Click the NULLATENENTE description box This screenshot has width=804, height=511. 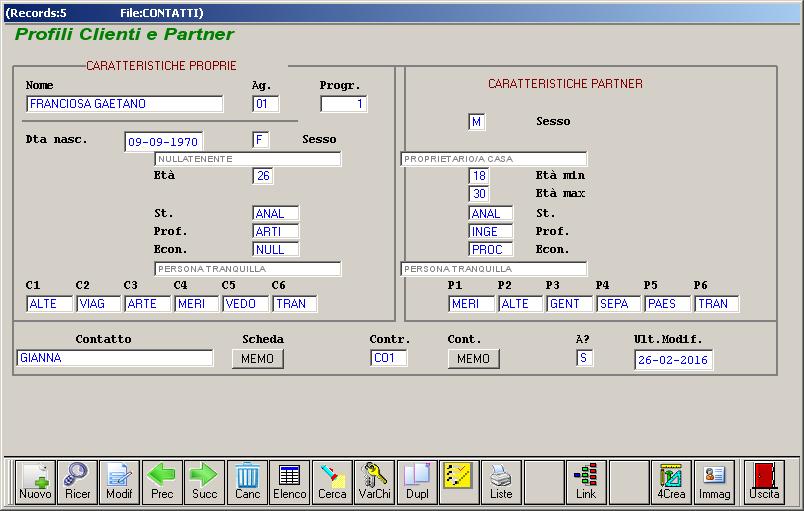[x=248, y=159]
